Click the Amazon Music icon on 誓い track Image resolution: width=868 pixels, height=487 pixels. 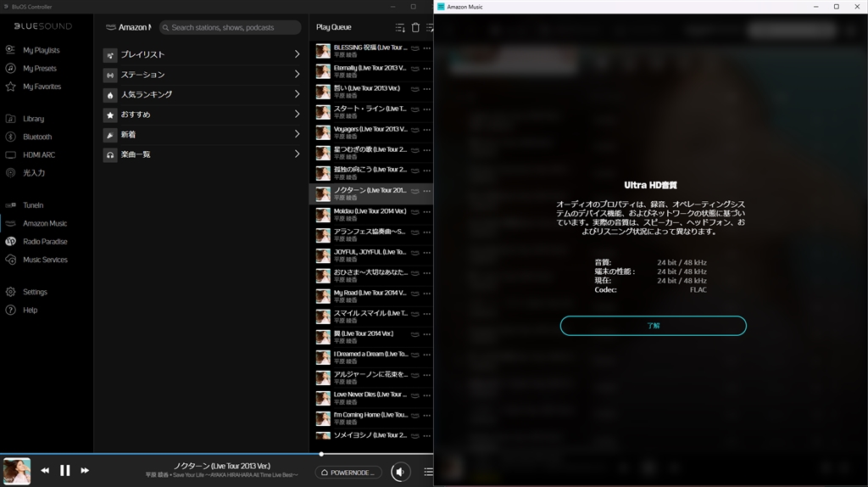point(415,89)
